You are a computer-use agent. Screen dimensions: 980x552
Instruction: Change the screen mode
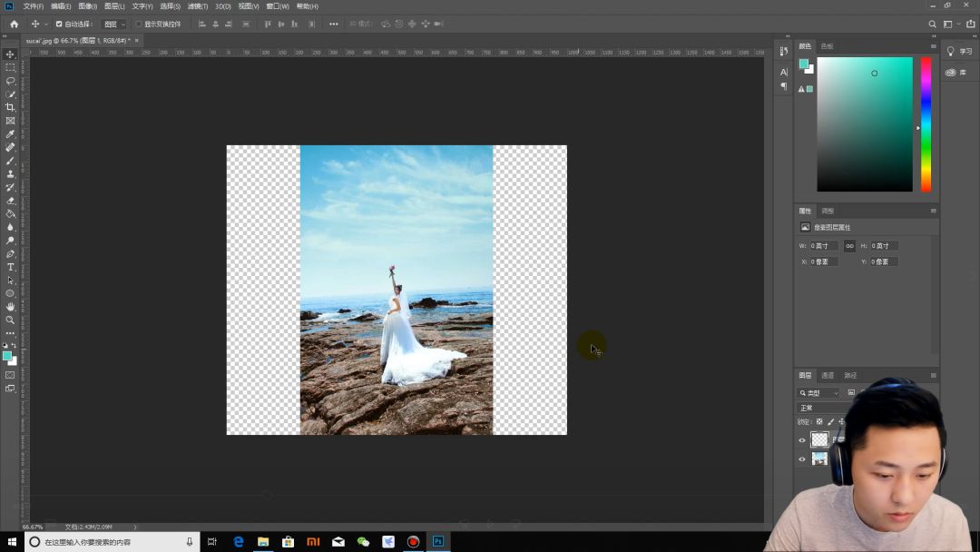pos(10,389)
